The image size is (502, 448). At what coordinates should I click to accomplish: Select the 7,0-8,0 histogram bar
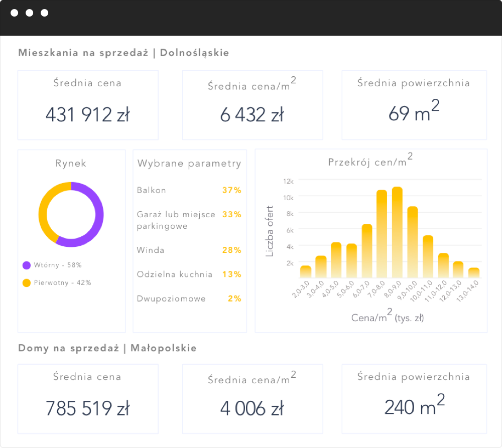click(382, 234)
